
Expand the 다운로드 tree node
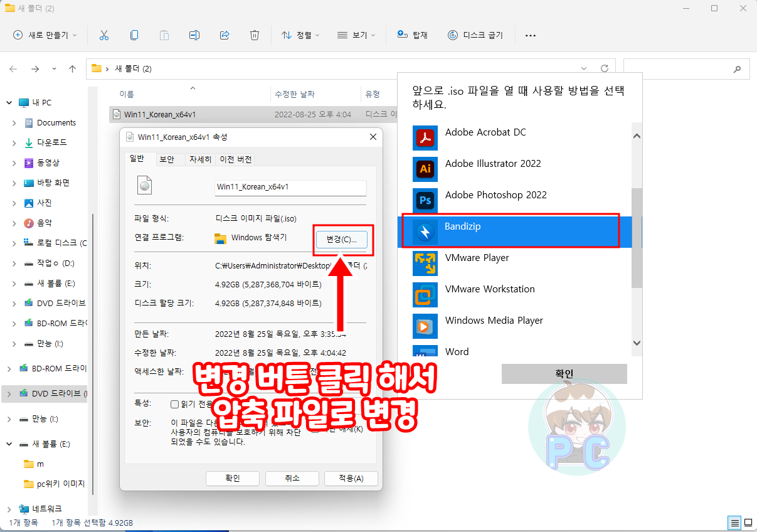click(14, 143)
